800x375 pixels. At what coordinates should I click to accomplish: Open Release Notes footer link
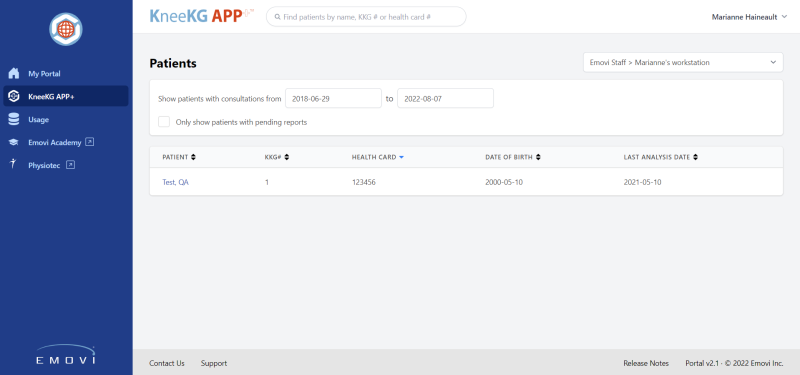(646, 363)
